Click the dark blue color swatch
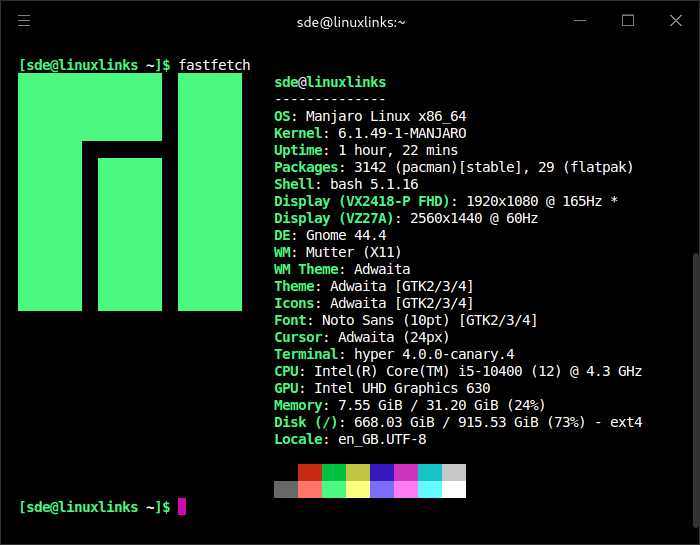This screenshot has width=700, height=545. 382,473
